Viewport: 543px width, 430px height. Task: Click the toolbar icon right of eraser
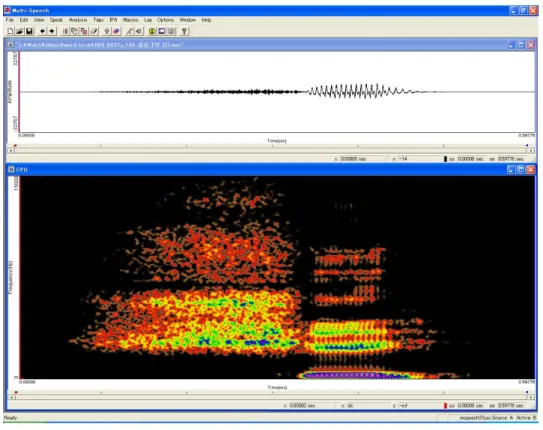pos(107,31)
